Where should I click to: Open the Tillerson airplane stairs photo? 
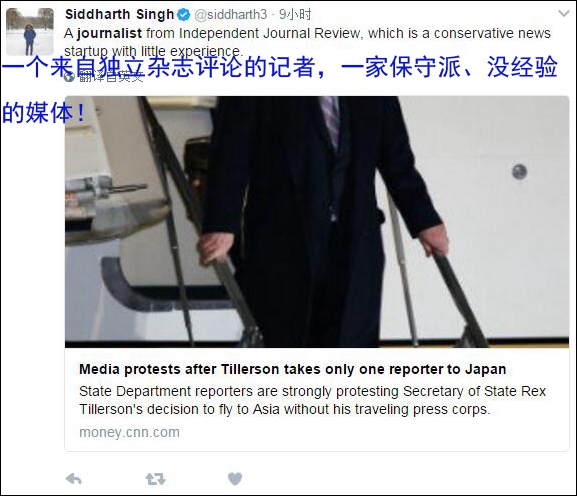(317, 222)
